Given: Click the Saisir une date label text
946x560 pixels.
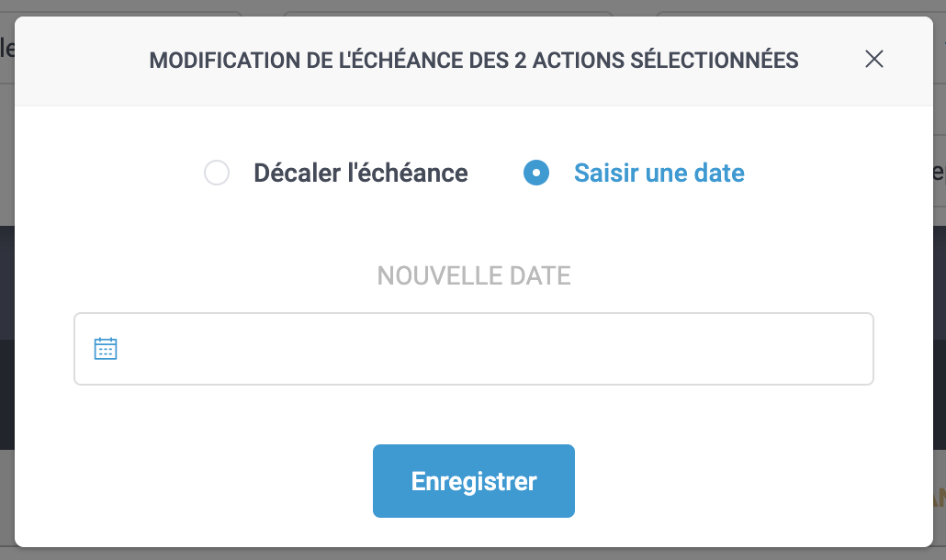Looking at the screenshot, I should (x=659, y=173).
